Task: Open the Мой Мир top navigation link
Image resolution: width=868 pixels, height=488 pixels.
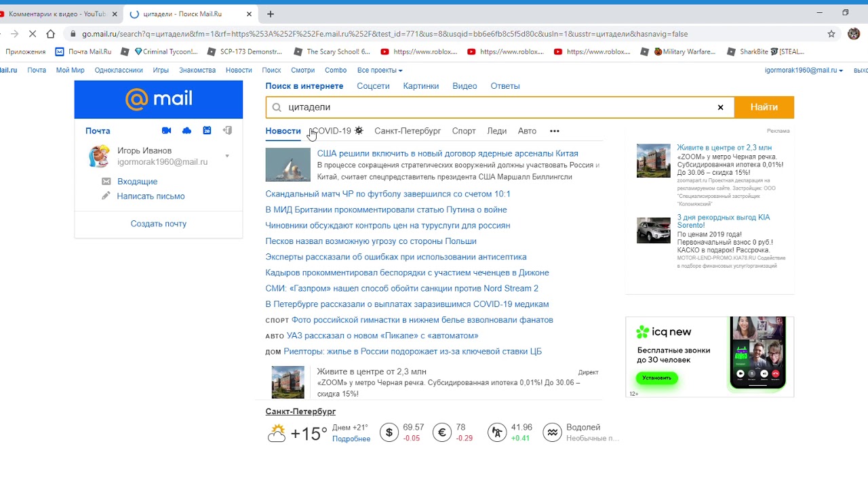Action: pyautogui.click(x=71, y=70)
